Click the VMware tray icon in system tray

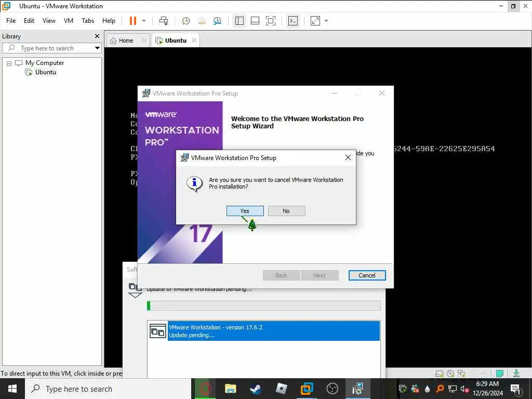403,389
